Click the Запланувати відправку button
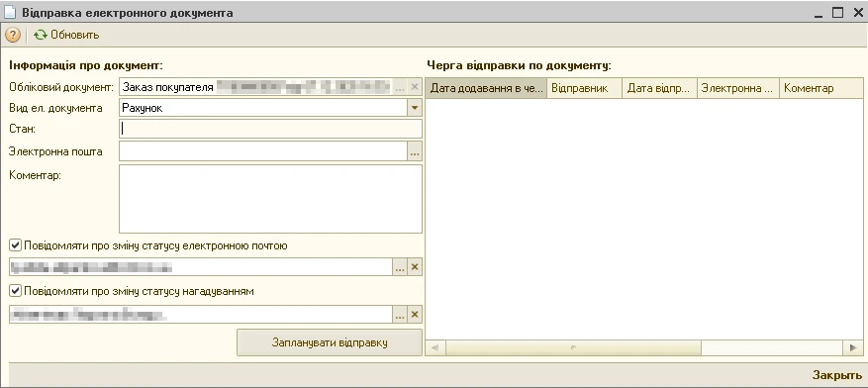This screenshot has width=868, height=388. tap(330, 342)
